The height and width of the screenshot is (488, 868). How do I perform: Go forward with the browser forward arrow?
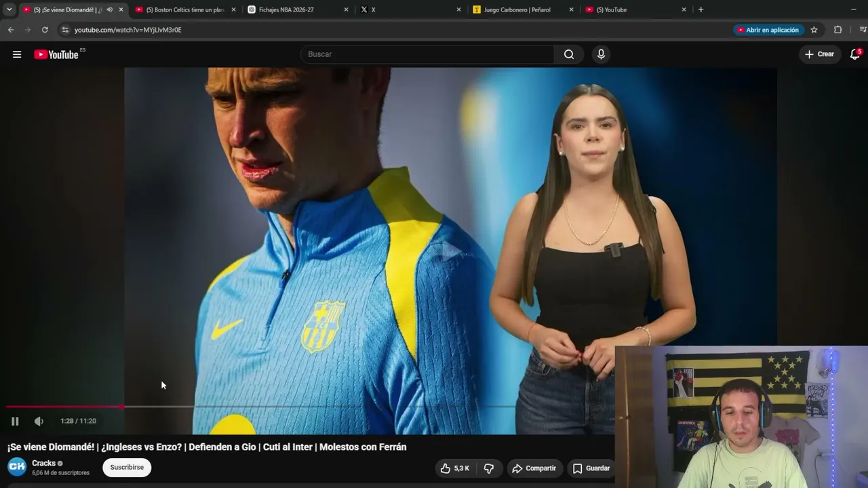coord(28,30)
